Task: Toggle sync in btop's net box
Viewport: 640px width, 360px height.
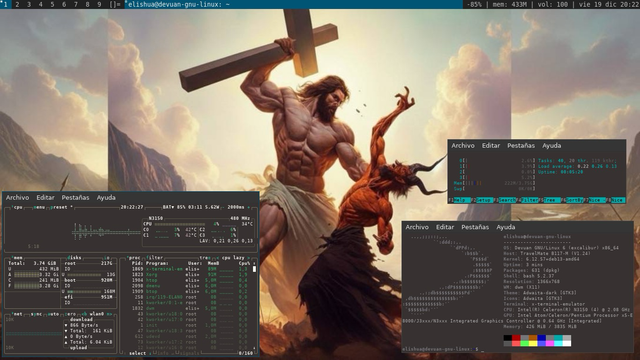Action: coord(36,314)
